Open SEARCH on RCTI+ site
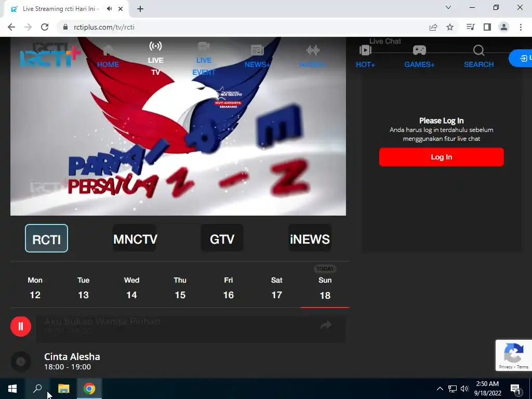The image size is (532, 399). 478,57
